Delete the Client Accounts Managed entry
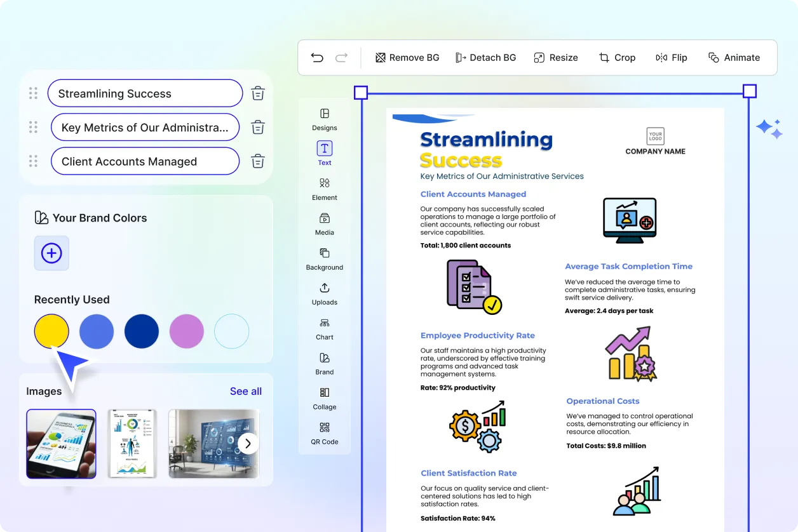The width and height of the screenshot is (798, 532). tap(257, 161)
